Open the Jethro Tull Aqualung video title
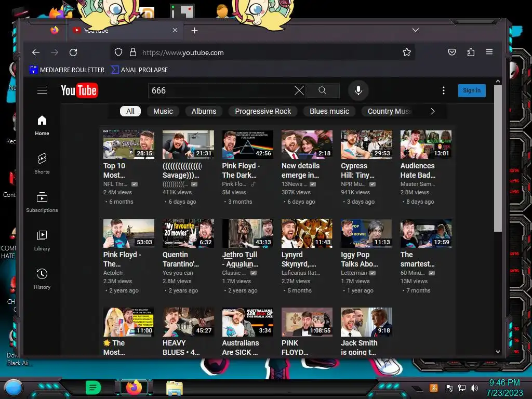 [240, 259]
